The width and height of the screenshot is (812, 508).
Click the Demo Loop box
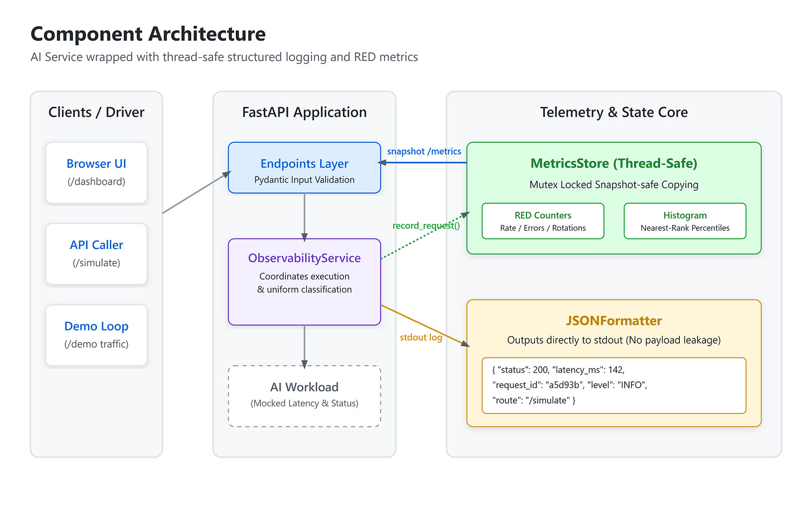click(96, 335)
